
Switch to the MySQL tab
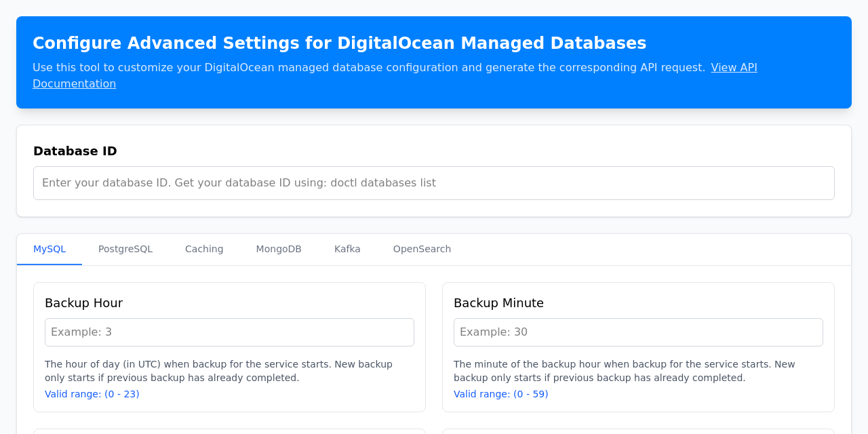[x=50, y=249]
